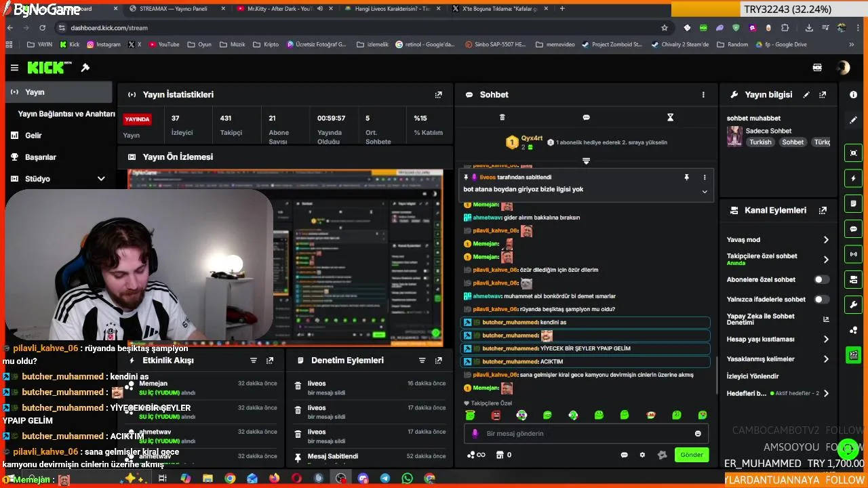Image resolution: width=868 pixels, height=488 pixels.
Task: Click İzleyici Yönlendir in Kanal Eylemleri
Action: tap(753, 376)
